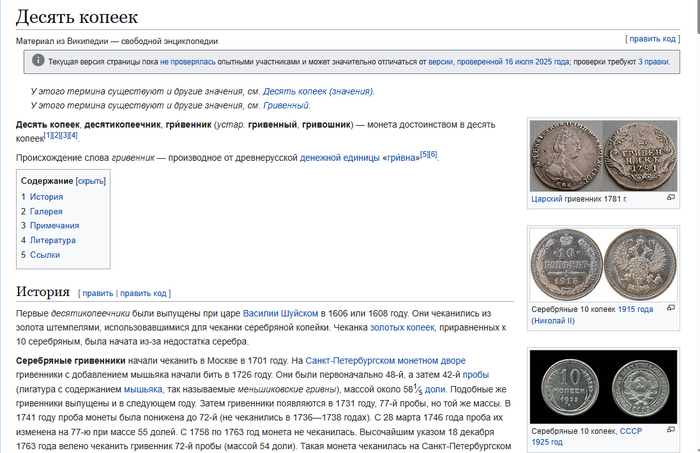Jump to «История» in the contents

point(45,197)
